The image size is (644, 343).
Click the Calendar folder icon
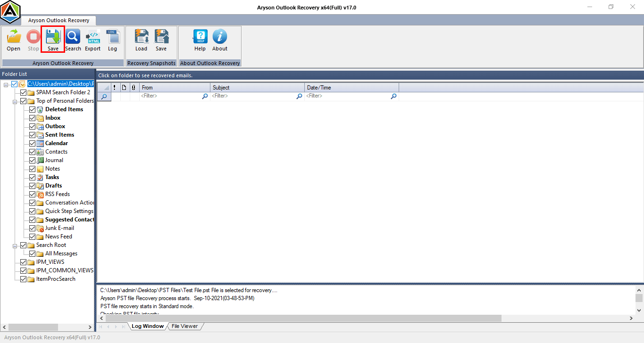click(x=40, y=143)
